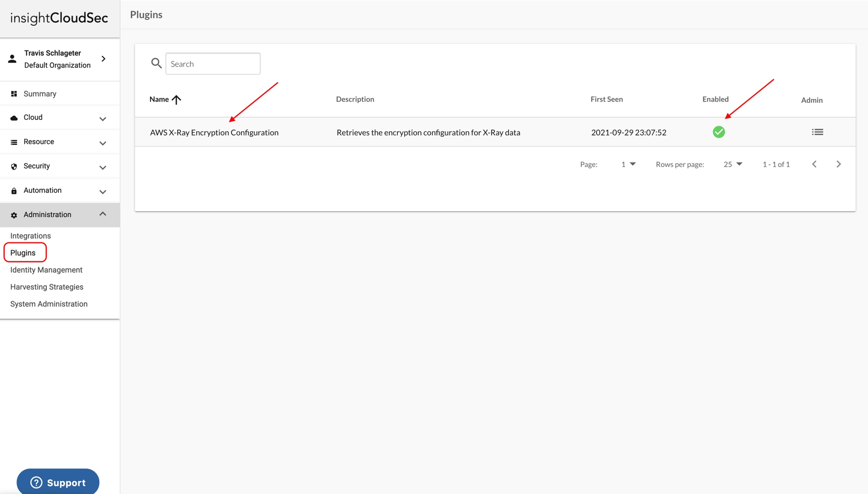The width and height of the screenshot is (868, 494).
Task: Click the "1 - 1 of 1" pagination count
Action: pos(776,165)
